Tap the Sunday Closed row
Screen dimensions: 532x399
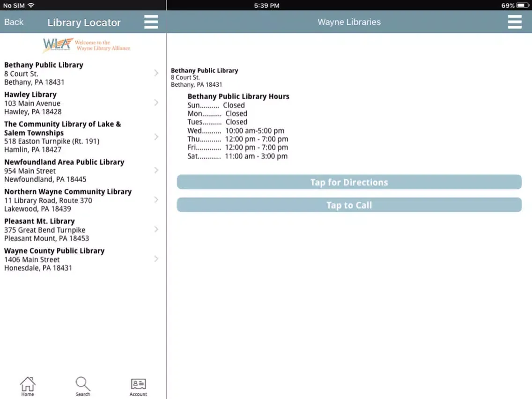(x=216, y=105)
